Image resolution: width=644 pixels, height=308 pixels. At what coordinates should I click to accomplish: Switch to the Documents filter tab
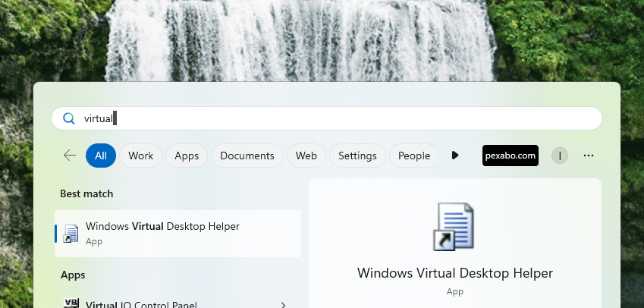pyautogui.click(x=247, y=156)
